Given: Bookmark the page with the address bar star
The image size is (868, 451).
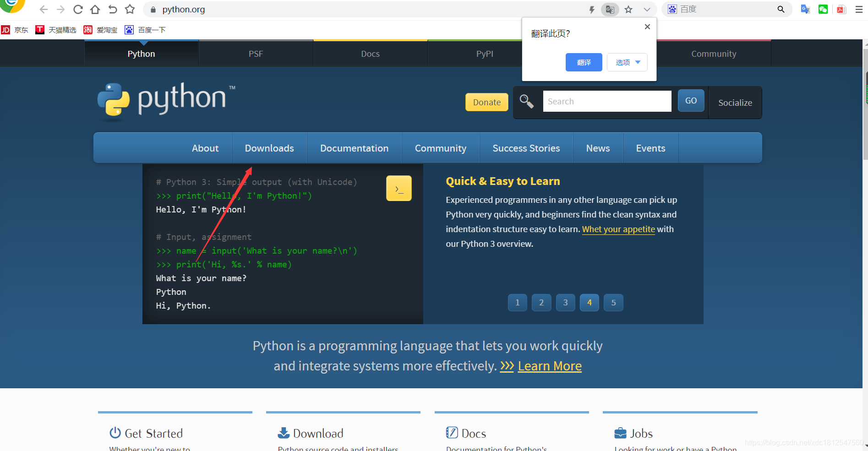Looking at the screenshot, I should pyautogui.click(x=628, y=9).
